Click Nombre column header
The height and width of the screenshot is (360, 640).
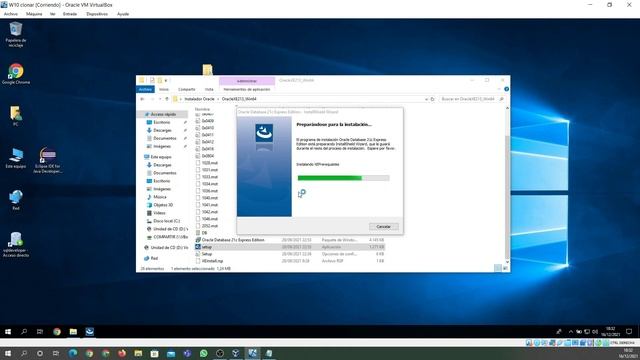point(202,109)
